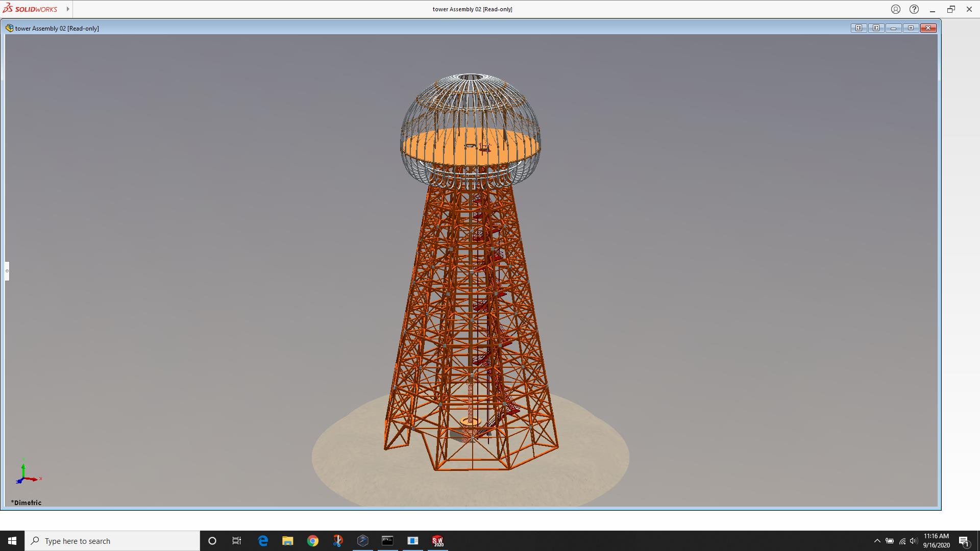Open the volume control in system tray
The width and height of the screenshot is (980, 551).
(914, 541)
